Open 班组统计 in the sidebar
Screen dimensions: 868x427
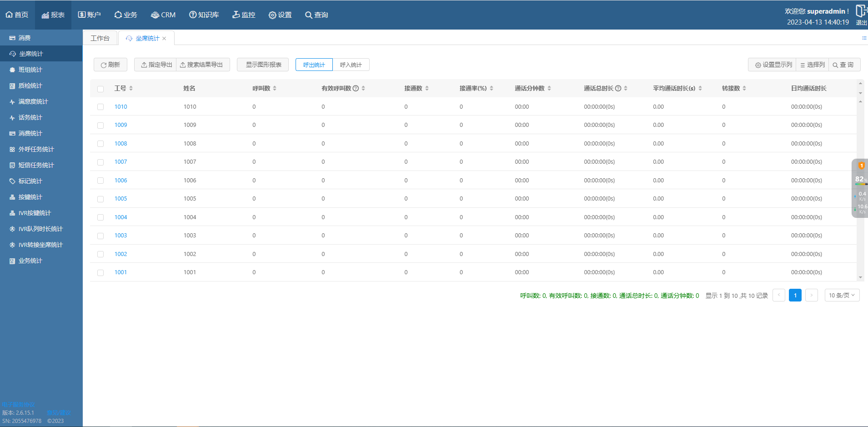(x=41, y=70)
